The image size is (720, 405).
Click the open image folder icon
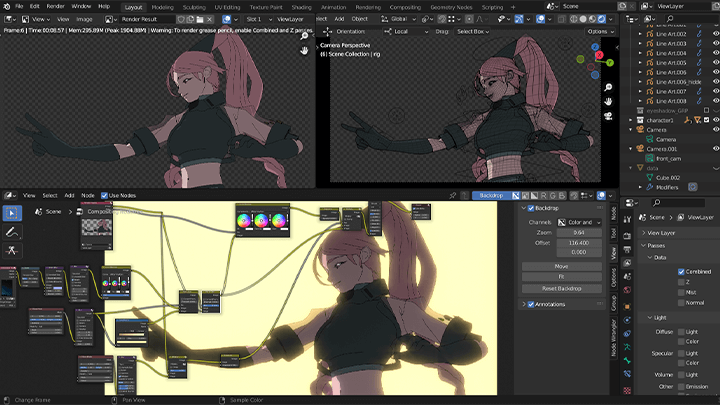coord(200,19)
